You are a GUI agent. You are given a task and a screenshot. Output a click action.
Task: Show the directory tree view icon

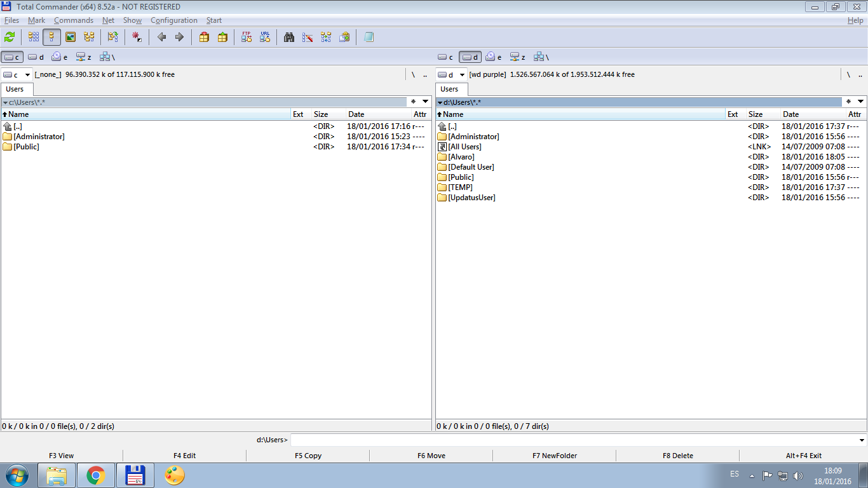(89, 37)
